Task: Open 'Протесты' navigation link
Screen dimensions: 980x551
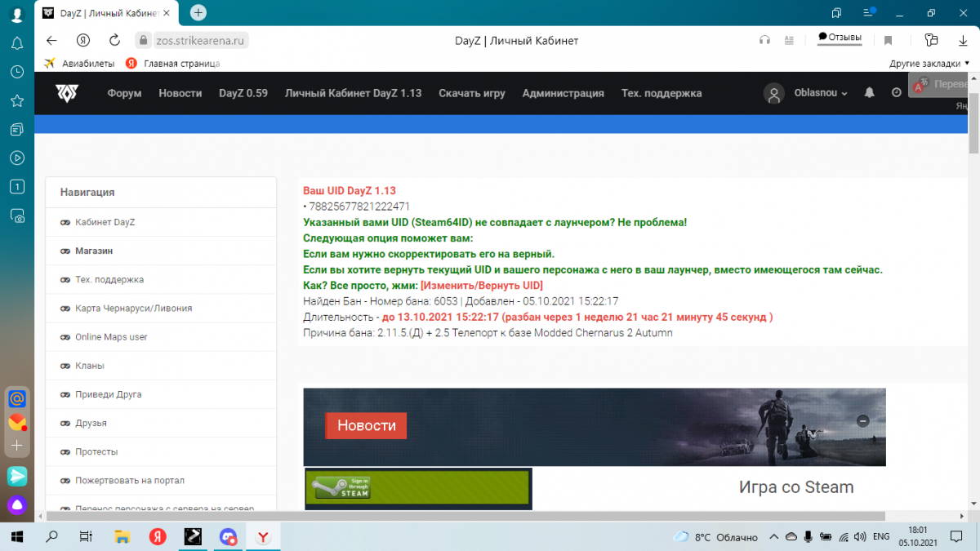Action: [x=161, y=451]
